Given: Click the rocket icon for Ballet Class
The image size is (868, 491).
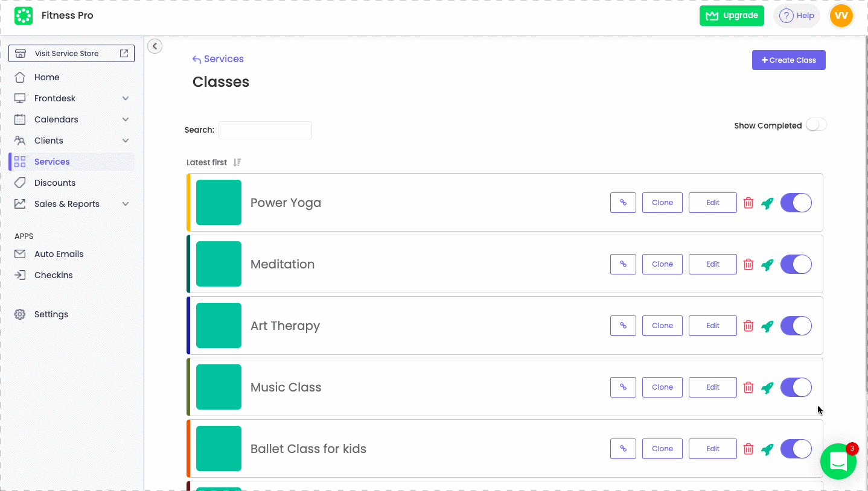Looking at the screenshot, I should (767, 449).
